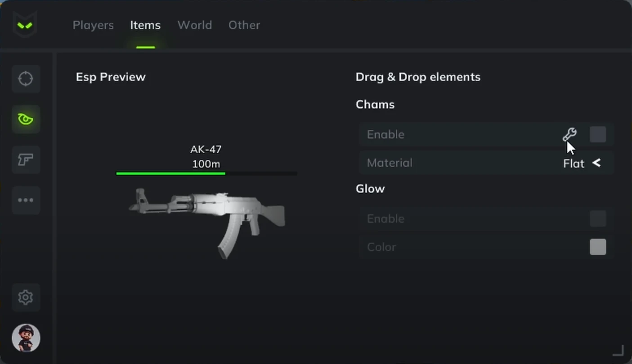Click the wrench icon beside Chams Enable

(569, 134)
